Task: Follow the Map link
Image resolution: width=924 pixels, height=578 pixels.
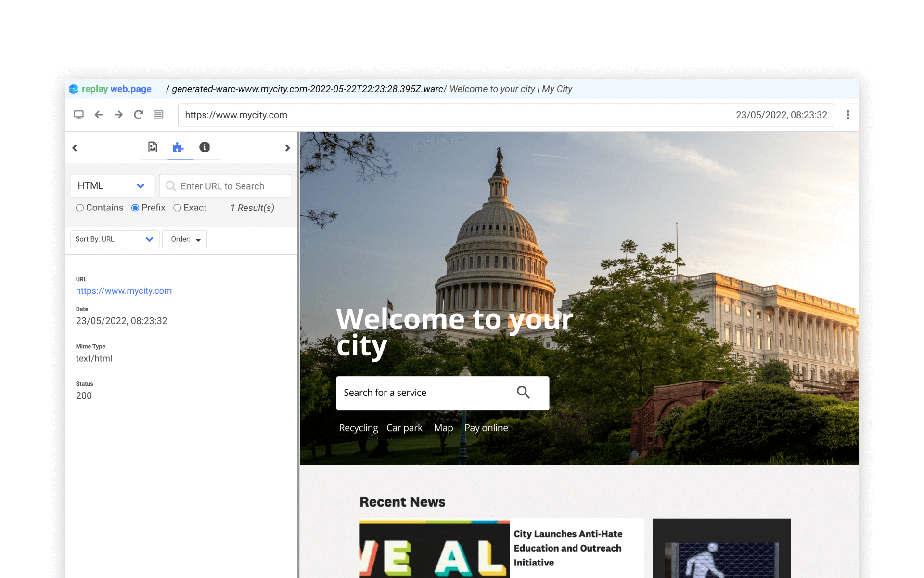Action: coord(443,428)
